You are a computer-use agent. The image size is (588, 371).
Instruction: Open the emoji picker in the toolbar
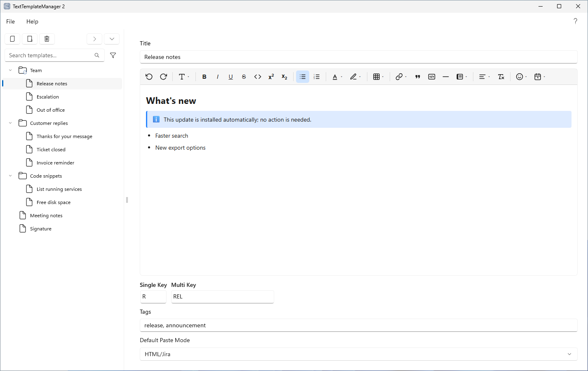521,77
